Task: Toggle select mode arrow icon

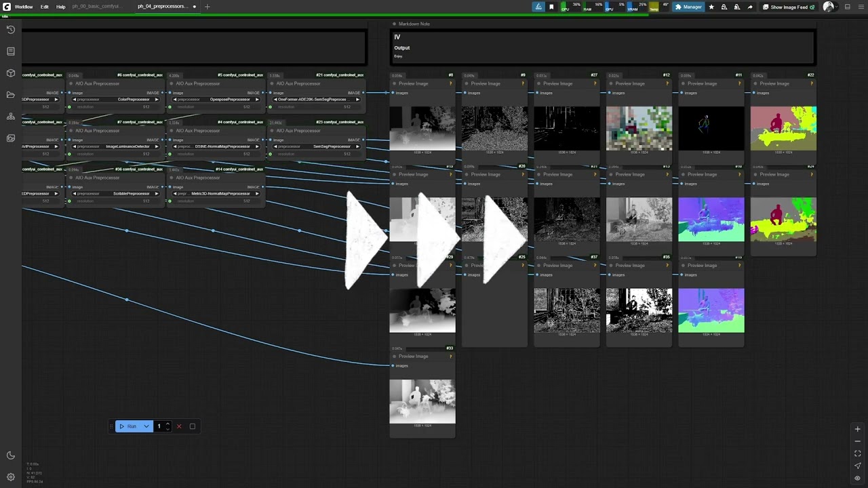Action: (x=857, y=466)
